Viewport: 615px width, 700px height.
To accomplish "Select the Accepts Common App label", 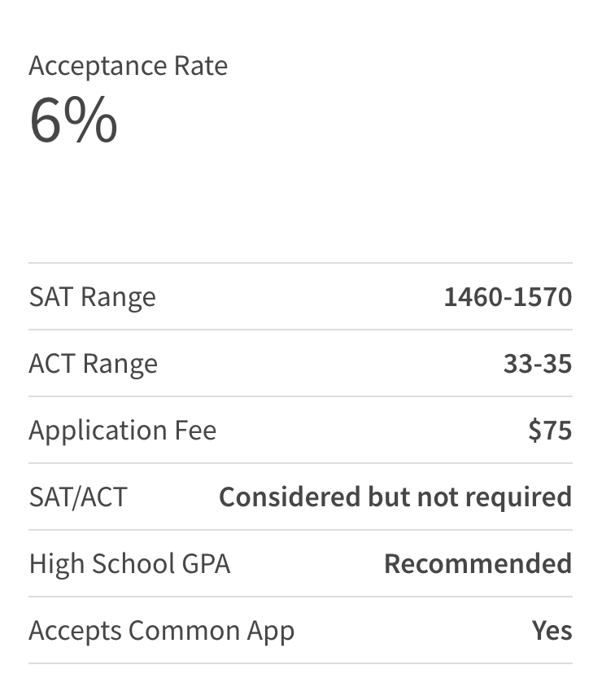I will pos(161,631).
